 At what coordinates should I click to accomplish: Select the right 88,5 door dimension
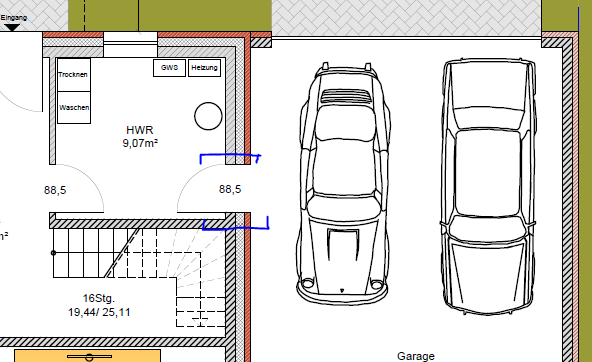point(230,189)
